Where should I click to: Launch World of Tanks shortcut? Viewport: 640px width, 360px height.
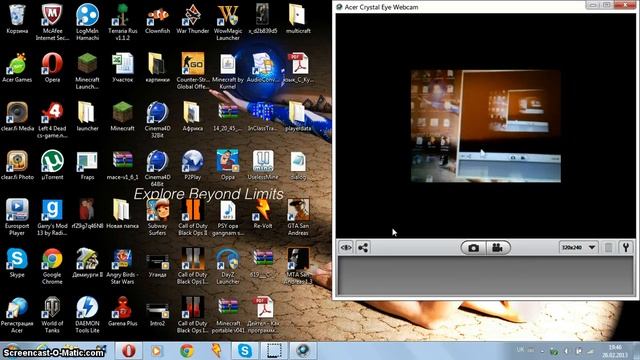(x=52, y=315)
